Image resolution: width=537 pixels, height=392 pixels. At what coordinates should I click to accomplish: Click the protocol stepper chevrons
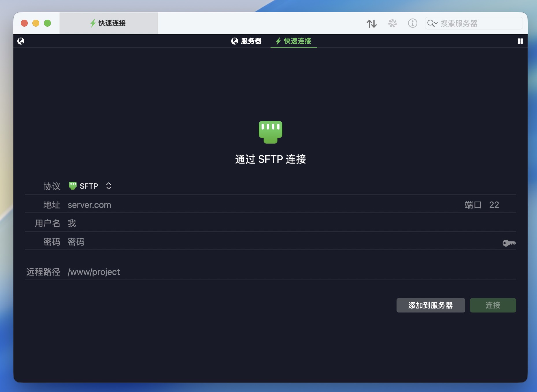[x=109, y=186]
